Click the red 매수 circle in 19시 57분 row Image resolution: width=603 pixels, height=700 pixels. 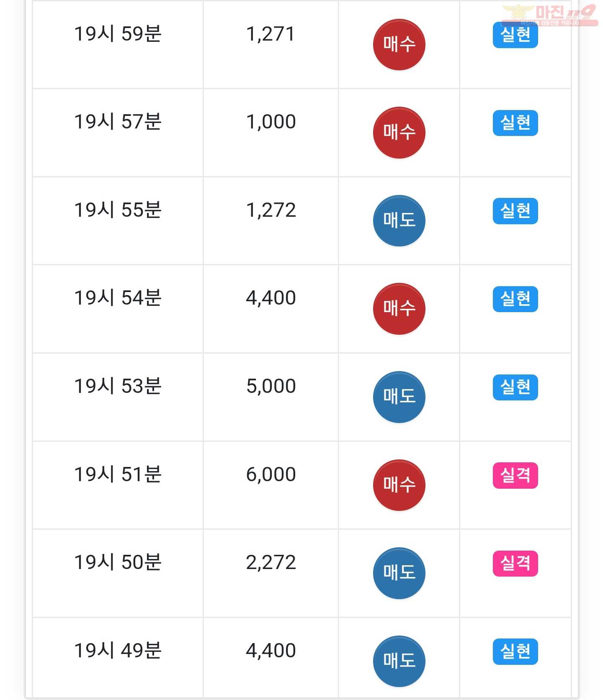(x=399, y=133)
